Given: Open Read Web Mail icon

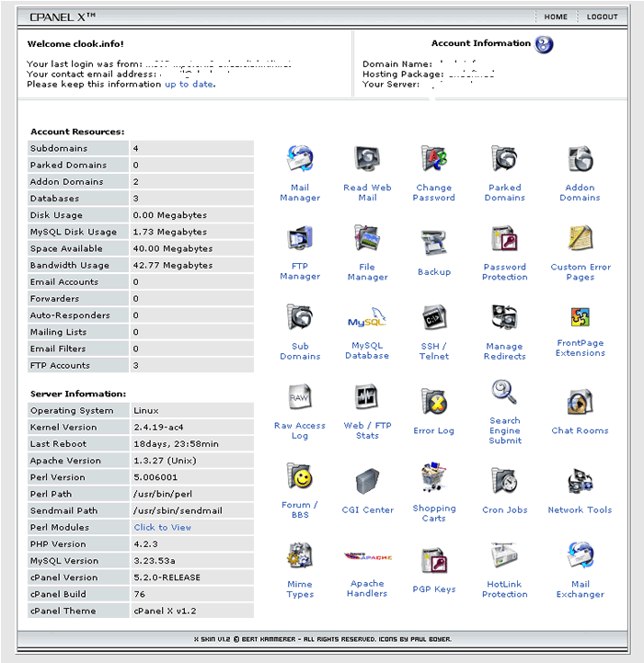Looking at the screenshot, I should (x=367, y=158).
